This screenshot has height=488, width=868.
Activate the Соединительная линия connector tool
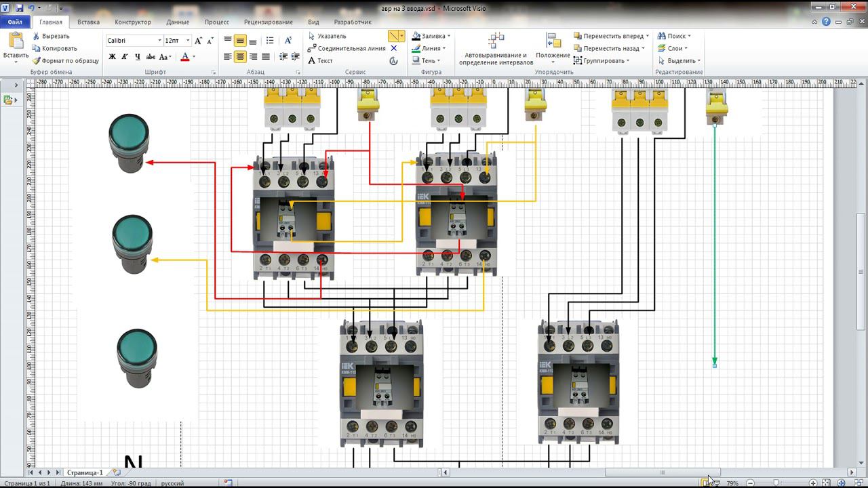click(347, 48)
